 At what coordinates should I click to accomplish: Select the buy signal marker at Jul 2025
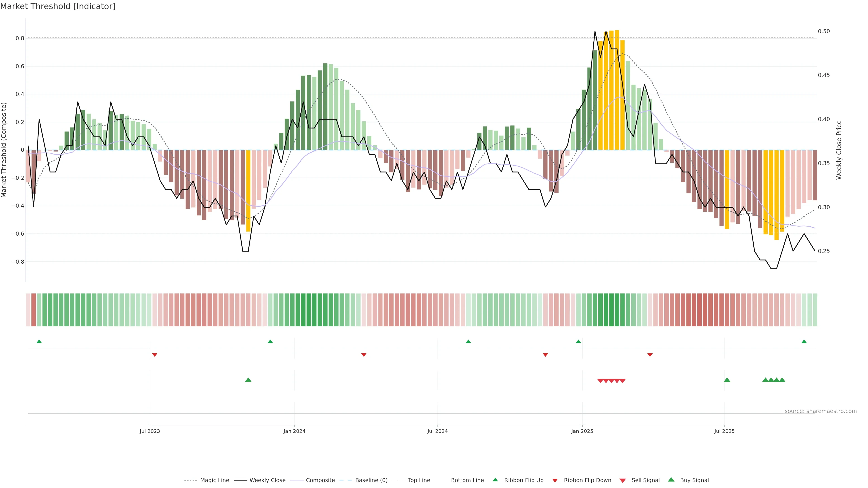coord(727,380)
